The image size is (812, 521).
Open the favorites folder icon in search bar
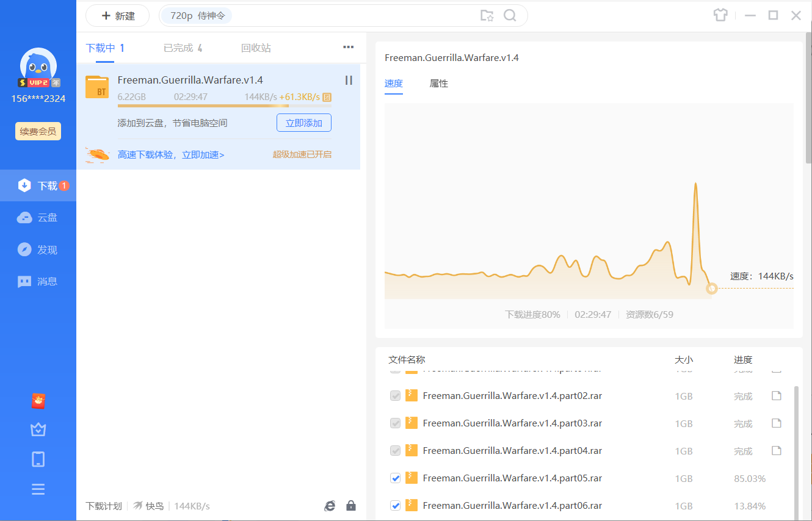click(487, 16)
